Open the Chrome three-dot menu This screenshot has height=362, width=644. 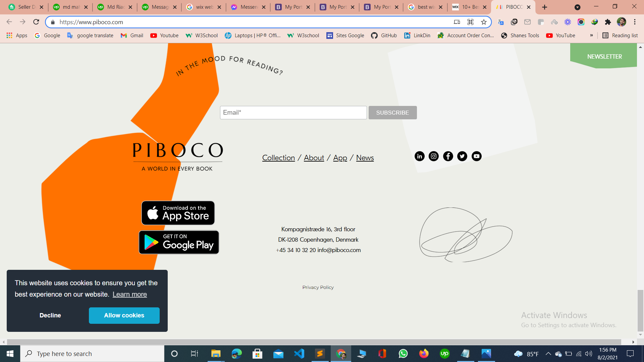[x=635, y=22]
